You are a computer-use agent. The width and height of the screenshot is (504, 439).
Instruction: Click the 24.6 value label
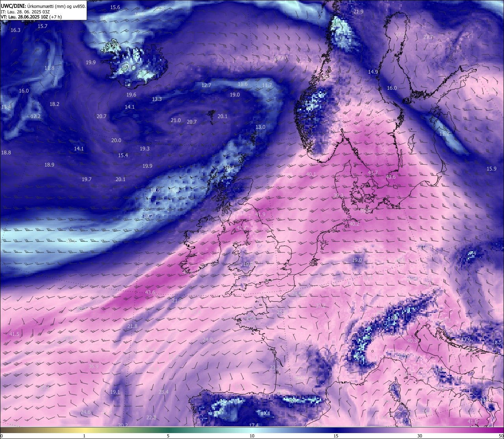tap(85, 412)
